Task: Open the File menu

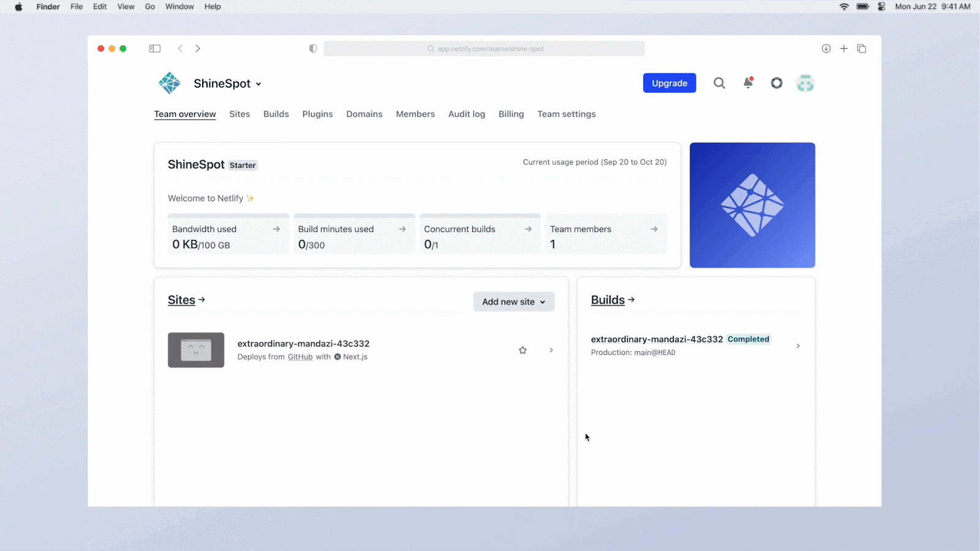Action: [x=77, y=7]
